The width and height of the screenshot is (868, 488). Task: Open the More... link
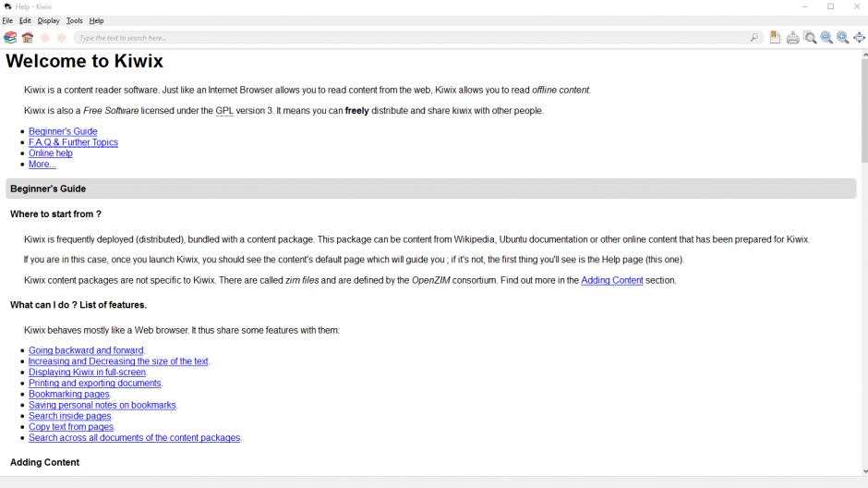pyautogui.click(x=42, y=164)
